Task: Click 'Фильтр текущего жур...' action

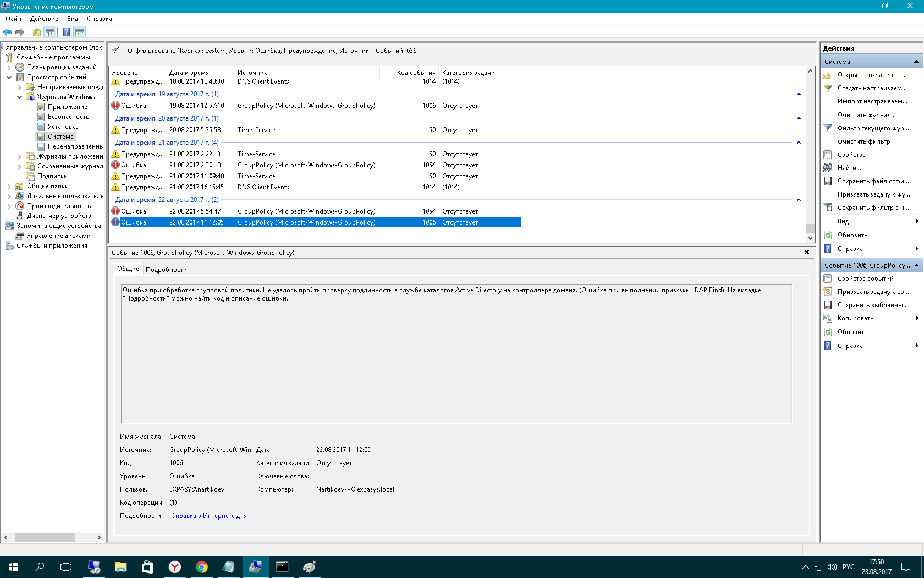Action: coord(872,128)
